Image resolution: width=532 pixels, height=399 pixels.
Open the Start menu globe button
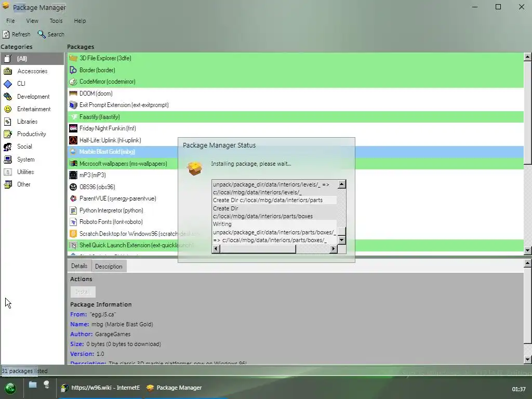point(10,388)
